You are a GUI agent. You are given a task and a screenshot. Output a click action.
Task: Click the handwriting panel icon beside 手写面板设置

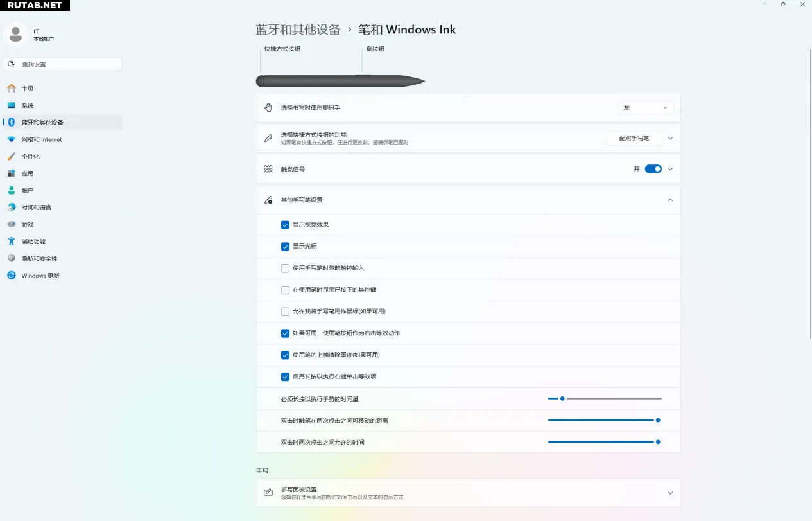pyautogui.click(x=268, y=493)
